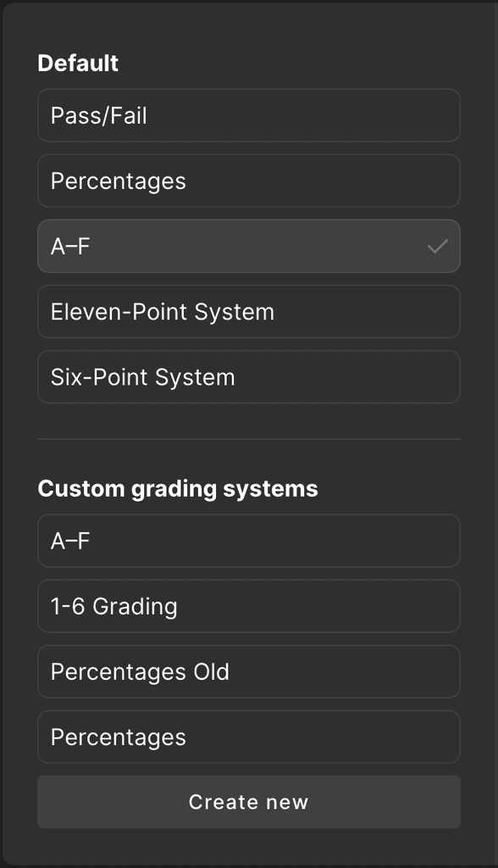Choose the Six-Point System option
The width and height of the screenshot is (498, 868).
click(249, 377)
